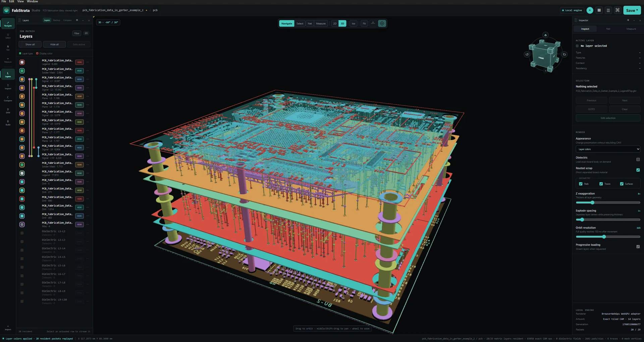This screenshot has height=342, width=644.
Task: Hide the Signal L1 layer
Action: coord(79,79)
